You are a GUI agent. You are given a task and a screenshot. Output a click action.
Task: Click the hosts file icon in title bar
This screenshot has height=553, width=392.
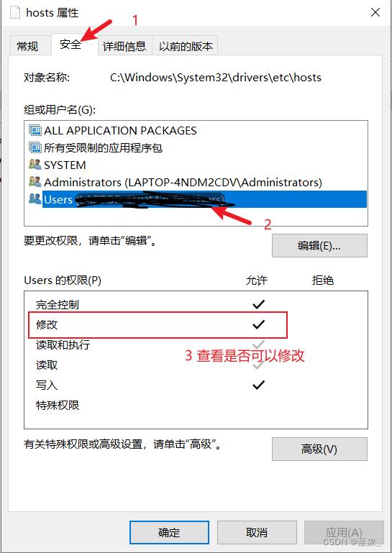point(15,12)
